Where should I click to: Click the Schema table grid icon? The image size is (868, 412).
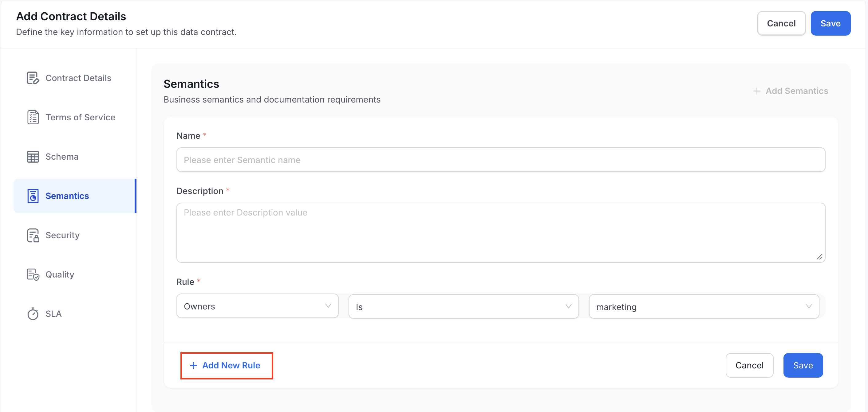coord(33,157)
